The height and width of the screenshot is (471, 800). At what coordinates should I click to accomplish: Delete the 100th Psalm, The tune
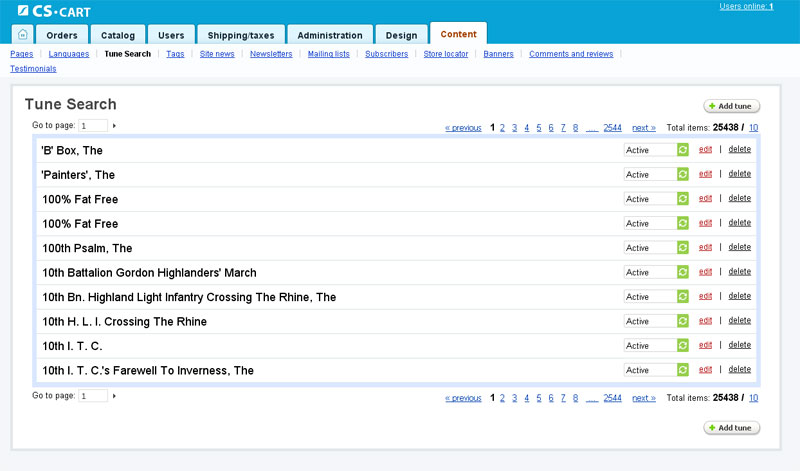[739, 247]
